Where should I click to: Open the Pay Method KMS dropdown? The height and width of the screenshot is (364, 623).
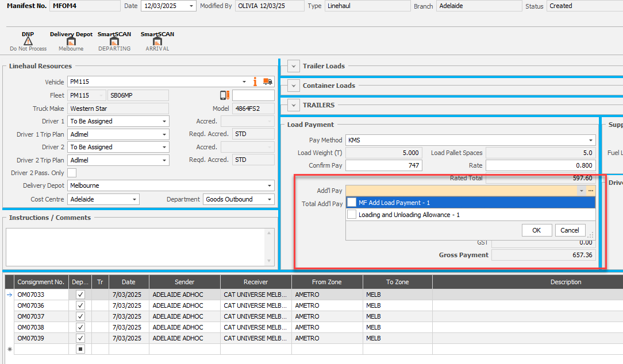pos(590,140)
